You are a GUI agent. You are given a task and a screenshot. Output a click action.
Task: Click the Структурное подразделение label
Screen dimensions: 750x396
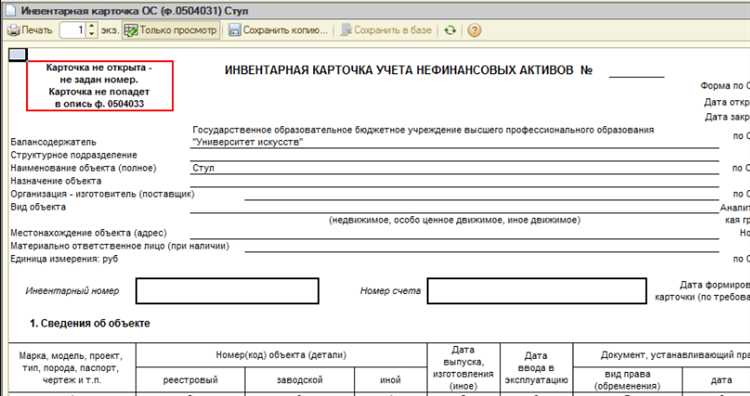(x=74, y=155)
